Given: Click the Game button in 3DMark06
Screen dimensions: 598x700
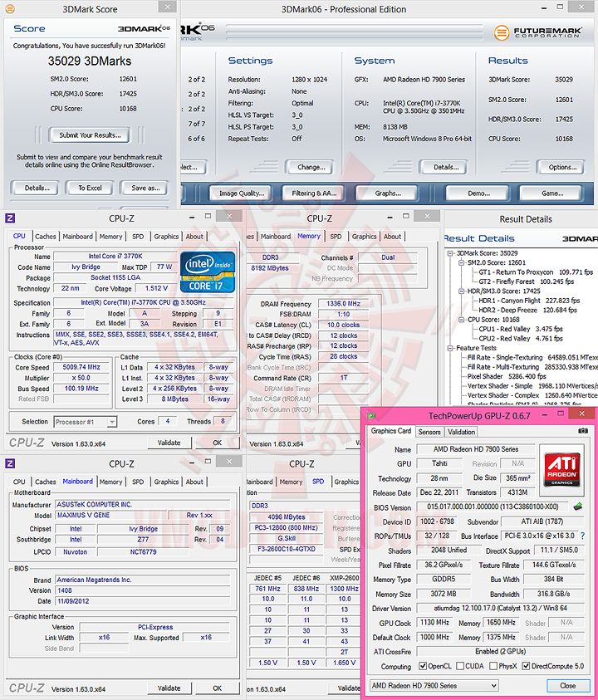Looking at the screenshot, I should (x=551, y=193).
